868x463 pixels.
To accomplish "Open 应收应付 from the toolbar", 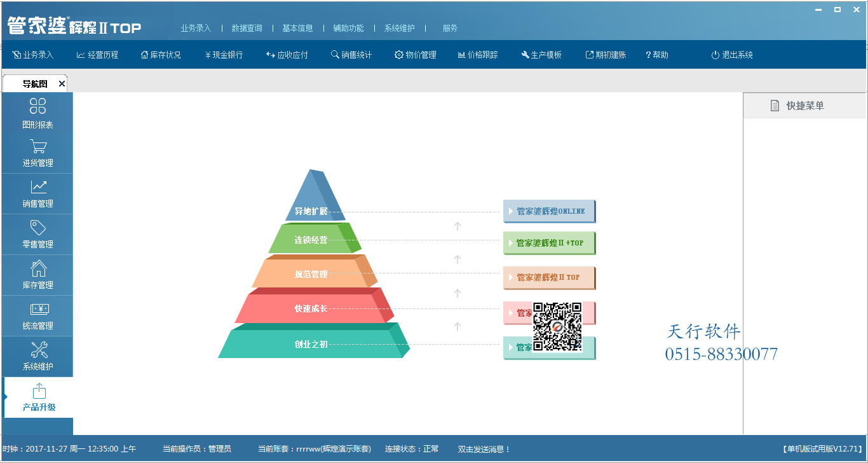I will click(287, 55).
